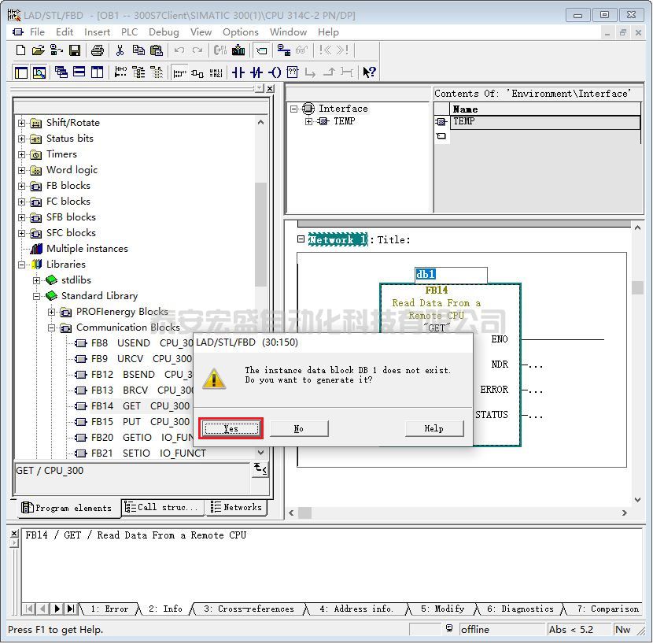
Task: Click the db1 instance name field
Action: click(x=451, y=275)
